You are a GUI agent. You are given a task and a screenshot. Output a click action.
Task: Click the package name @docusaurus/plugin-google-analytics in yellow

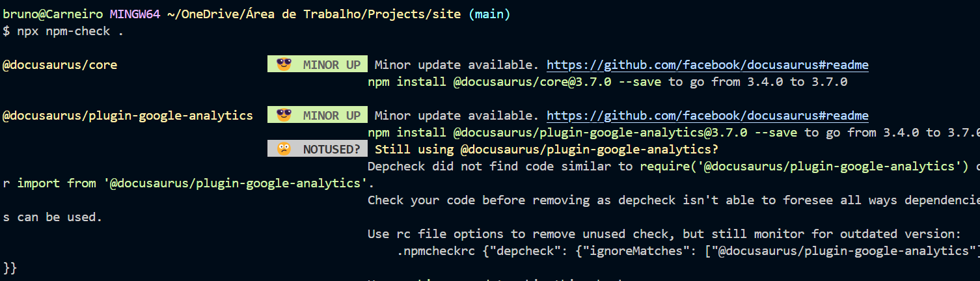coord(128,116)
